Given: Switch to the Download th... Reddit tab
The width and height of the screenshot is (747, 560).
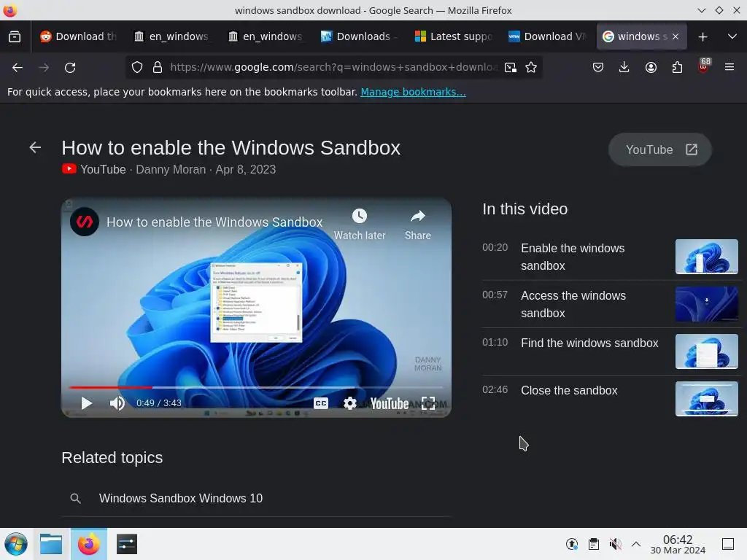Looking at the screenshot, I should click(79, 36).
